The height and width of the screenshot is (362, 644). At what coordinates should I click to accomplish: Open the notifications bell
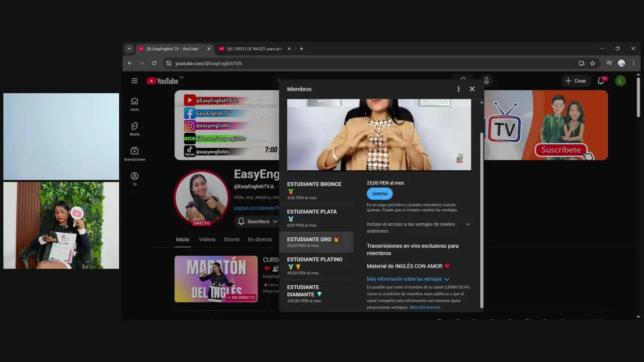(601, 80)
